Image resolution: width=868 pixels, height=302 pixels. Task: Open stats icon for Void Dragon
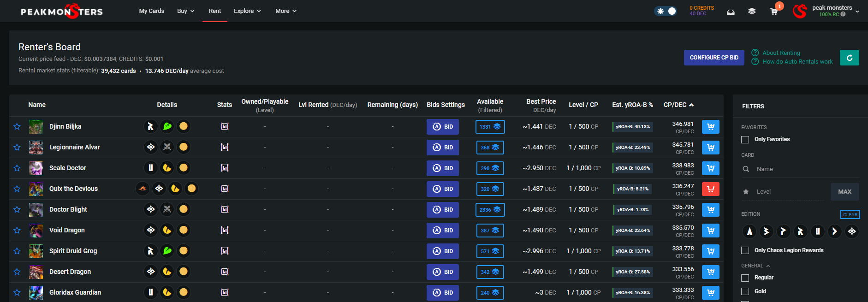pyautogui.click(x=225, y=230)
